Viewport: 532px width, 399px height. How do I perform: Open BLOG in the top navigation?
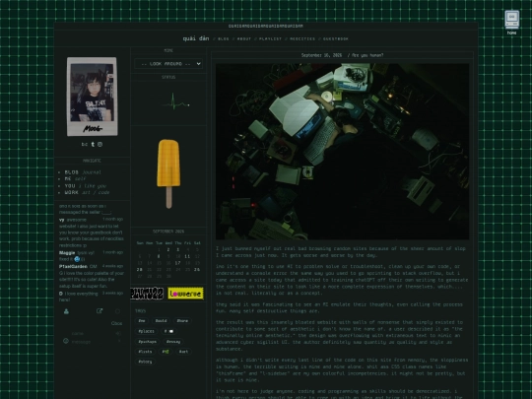(x=224, y=39)
